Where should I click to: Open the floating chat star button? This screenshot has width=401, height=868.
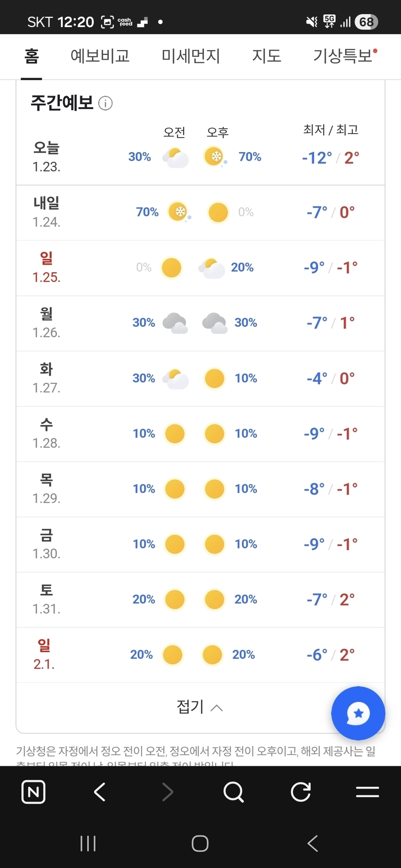[358, 713]
